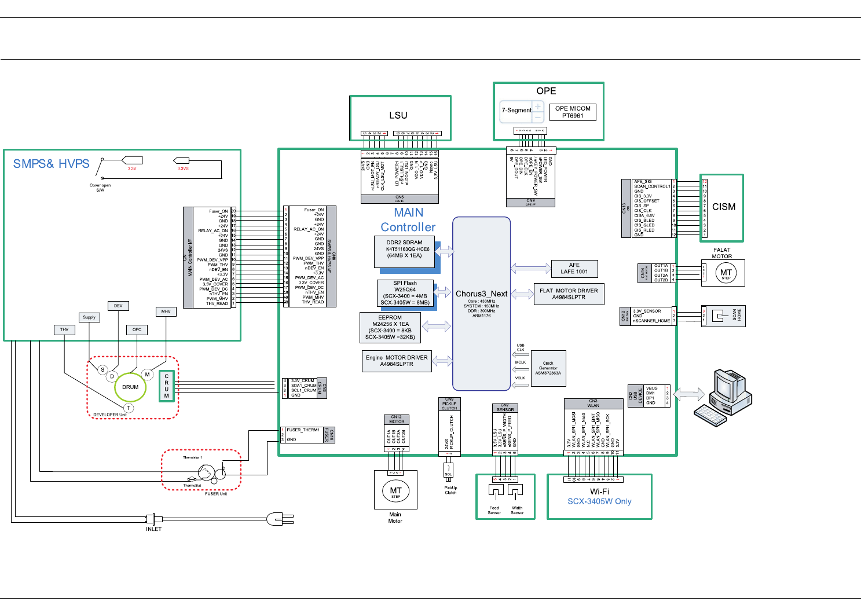Screen dimensions: 861x616
Task: Click the 3.3V output tag
Action: [x=132, y=160]
